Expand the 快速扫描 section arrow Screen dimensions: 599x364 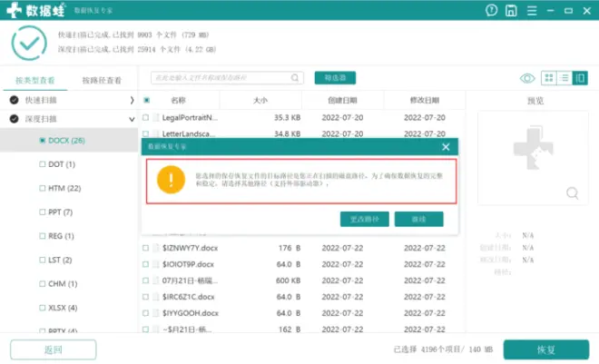pyautogui.click(x=132, y=100)
